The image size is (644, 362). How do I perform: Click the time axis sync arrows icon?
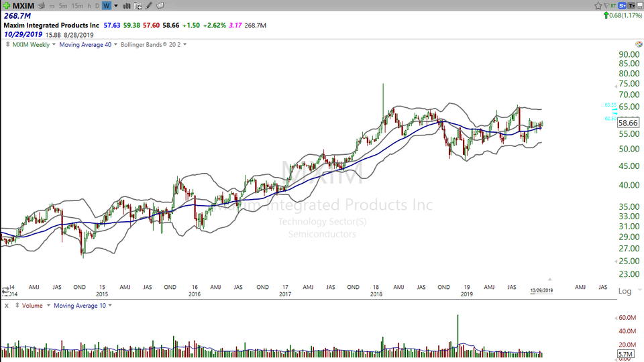pyautogui.click(x=5, y=290)
